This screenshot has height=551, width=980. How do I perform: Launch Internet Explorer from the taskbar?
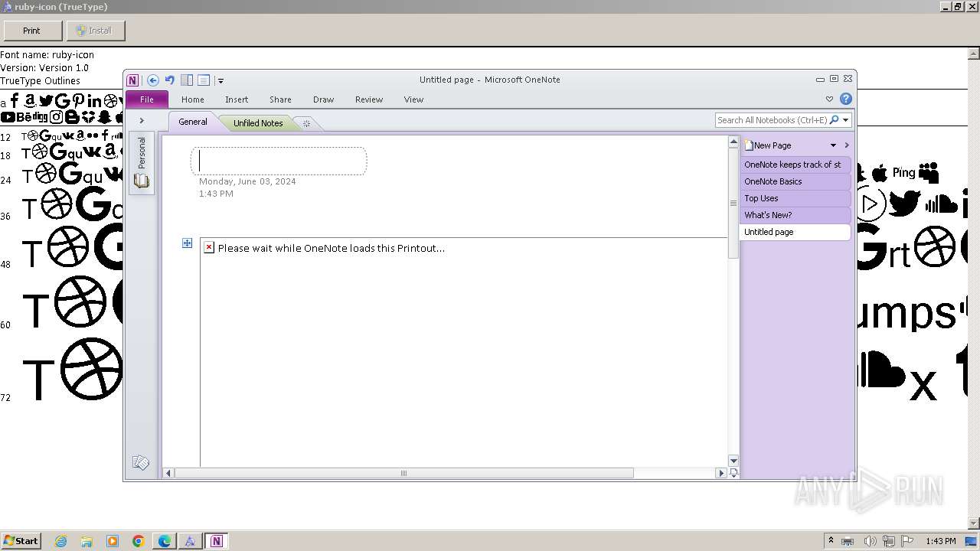pos(60,541)
